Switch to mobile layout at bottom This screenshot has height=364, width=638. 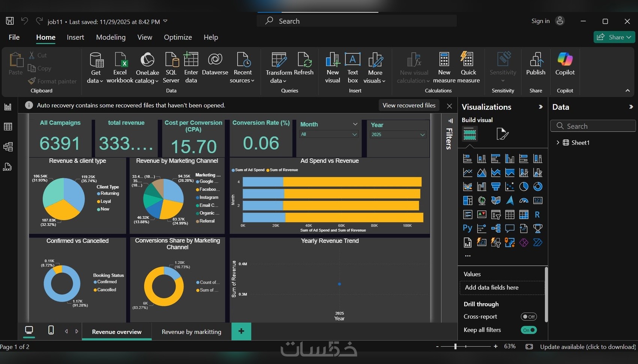click(51, 330)
